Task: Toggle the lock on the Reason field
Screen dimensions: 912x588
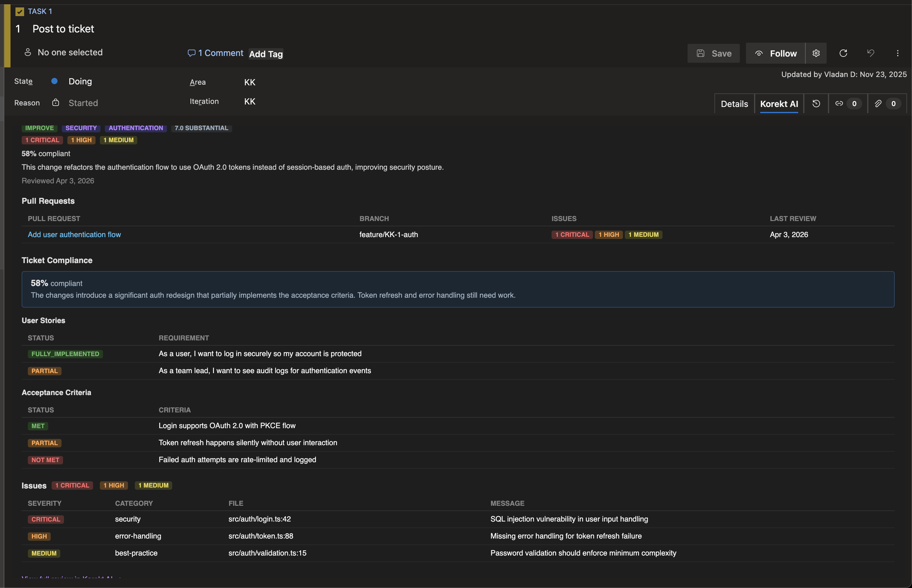Action: point(56,103)
